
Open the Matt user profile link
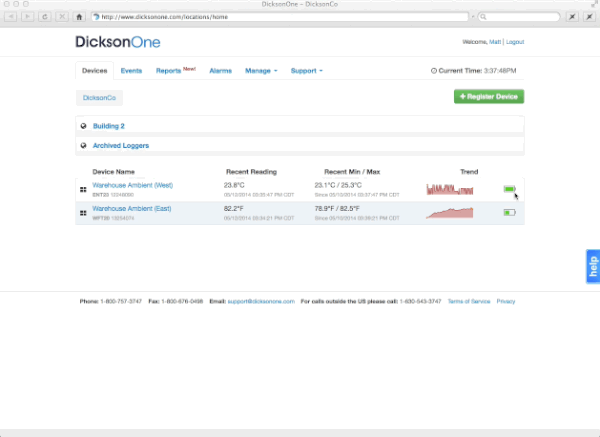click(495, 42)
